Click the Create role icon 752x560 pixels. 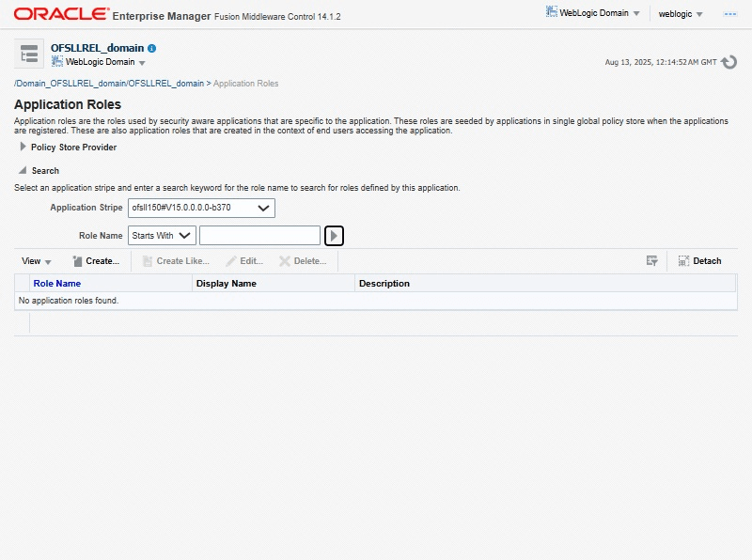[x=77, y=261]
